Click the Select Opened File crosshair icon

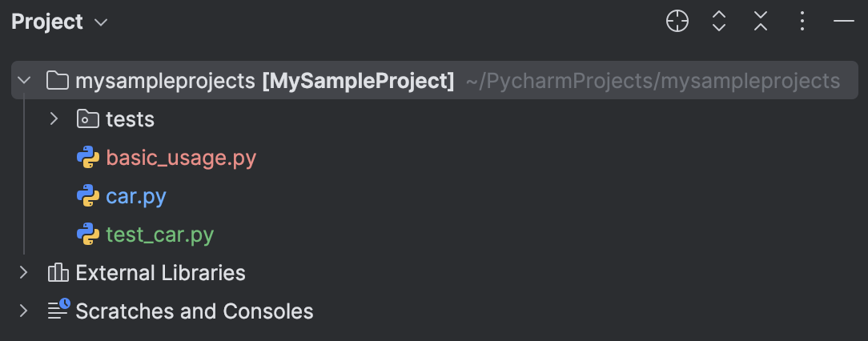(x=677, y=22)
